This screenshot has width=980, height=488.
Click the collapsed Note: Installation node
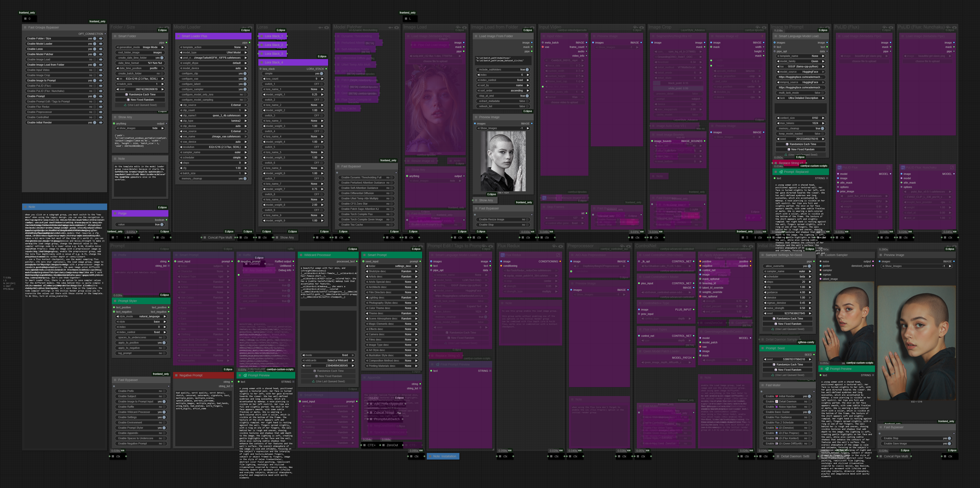[443, 456]
